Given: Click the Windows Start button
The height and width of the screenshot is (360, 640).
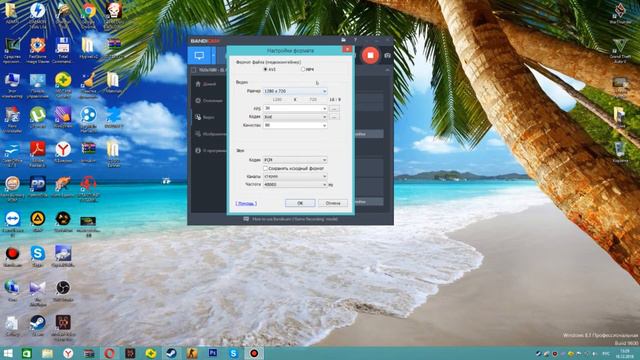Looking at the screenshot, I should click(x=8, y=353).
